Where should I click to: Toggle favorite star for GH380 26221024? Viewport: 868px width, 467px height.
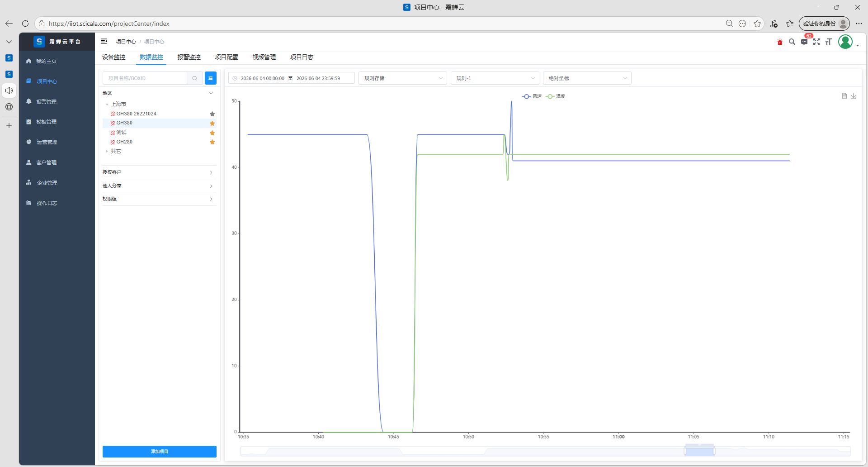pyautogui.click(x=212, y=114)
